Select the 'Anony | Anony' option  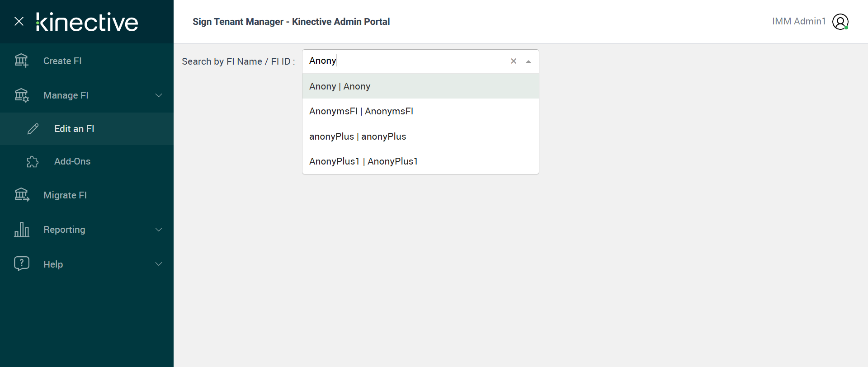point(340,86)
